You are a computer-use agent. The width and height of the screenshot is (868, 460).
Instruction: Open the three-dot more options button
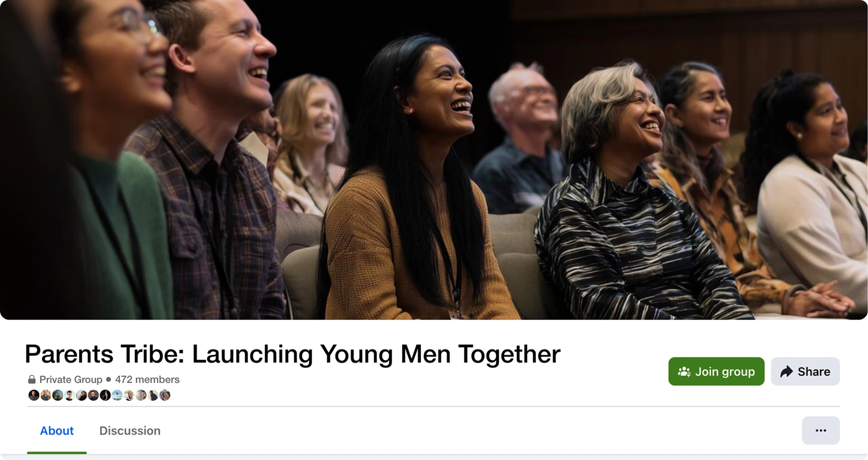click(821, 431)
